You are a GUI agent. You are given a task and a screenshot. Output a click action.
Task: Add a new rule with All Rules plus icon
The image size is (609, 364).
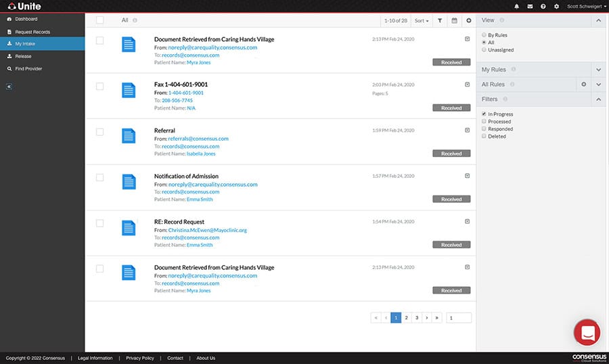[584, 85]
